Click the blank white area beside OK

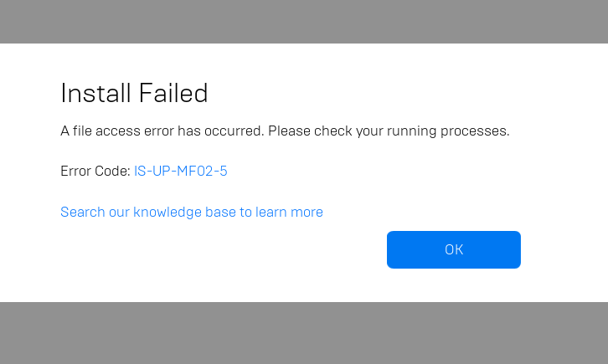pyautogui.click(x=223, y=249)
